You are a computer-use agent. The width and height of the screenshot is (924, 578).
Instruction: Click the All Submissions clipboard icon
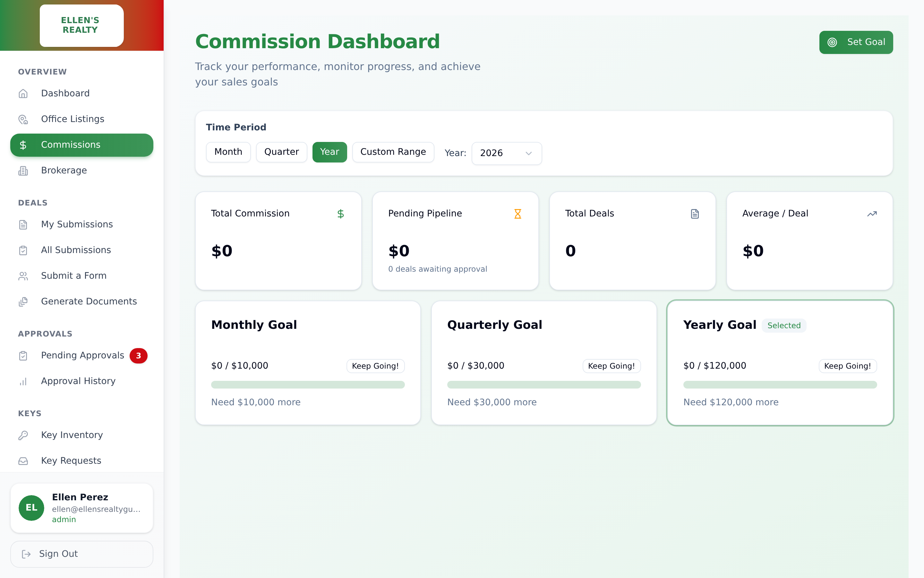[23, 250]
